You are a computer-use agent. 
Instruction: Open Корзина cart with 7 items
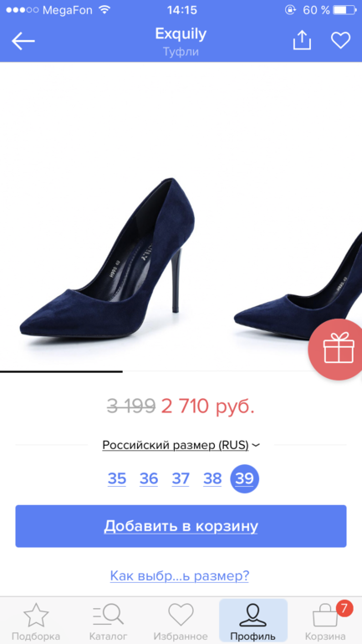coord(325,621)
